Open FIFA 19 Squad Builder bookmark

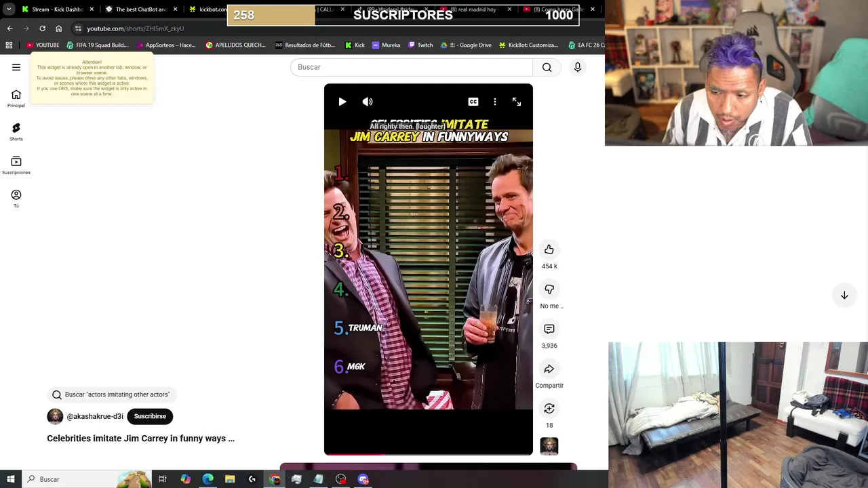[x=97, y=45]
